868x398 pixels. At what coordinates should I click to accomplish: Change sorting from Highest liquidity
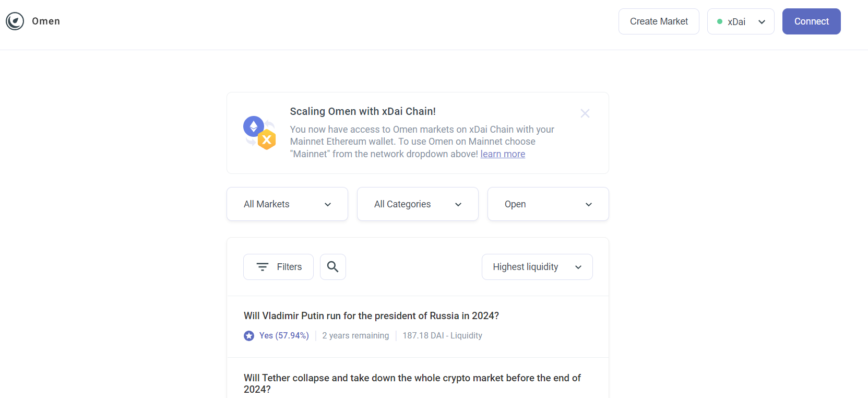pyautogui.click(x=537, y=267)
